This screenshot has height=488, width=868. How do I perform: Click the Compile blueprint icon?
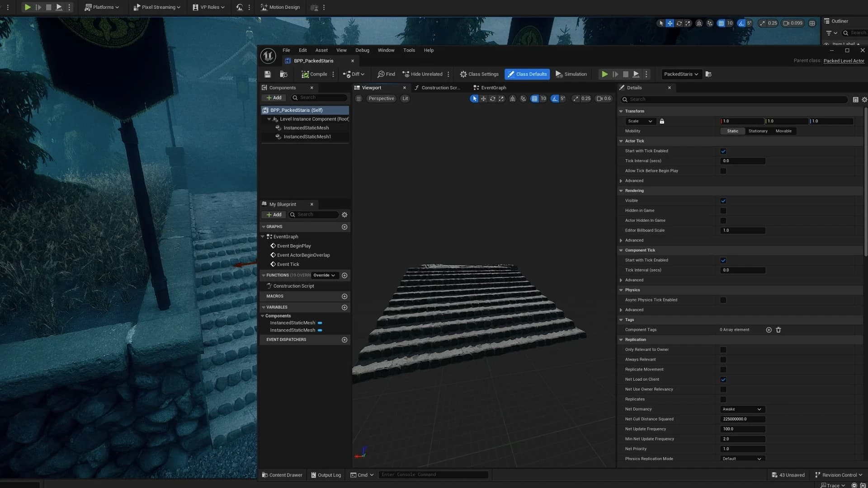click(x=306, y=74)
